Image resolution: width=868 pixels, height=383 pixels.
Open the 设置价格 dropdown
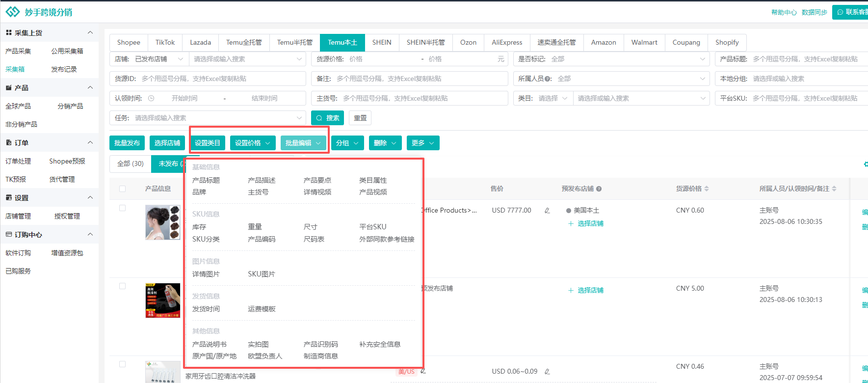(x=252, y=143)
